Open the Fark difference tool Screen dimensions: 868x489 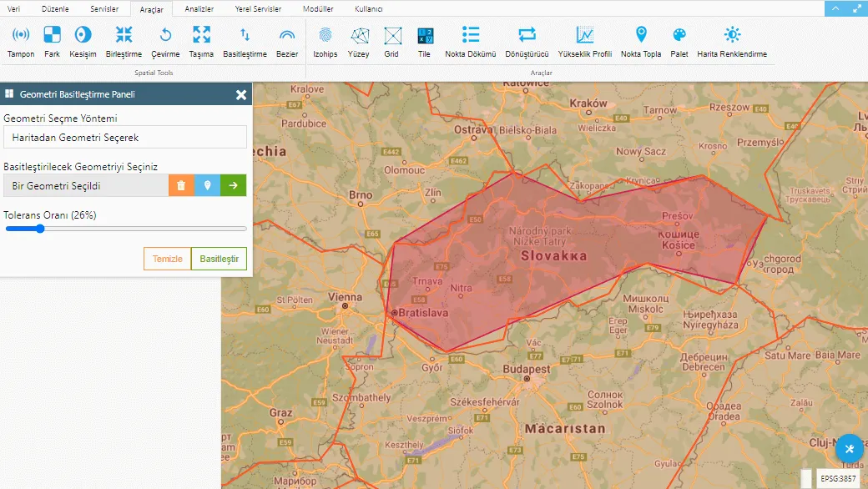tap(52, 42)
